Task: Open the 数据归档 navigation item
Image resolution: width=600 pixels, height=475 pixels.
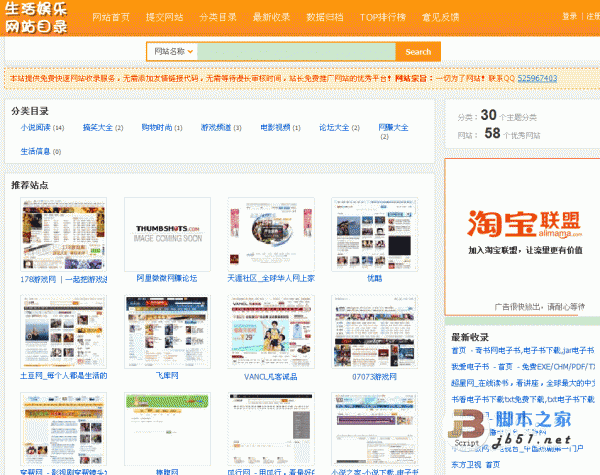Action: tap(325, 17)
